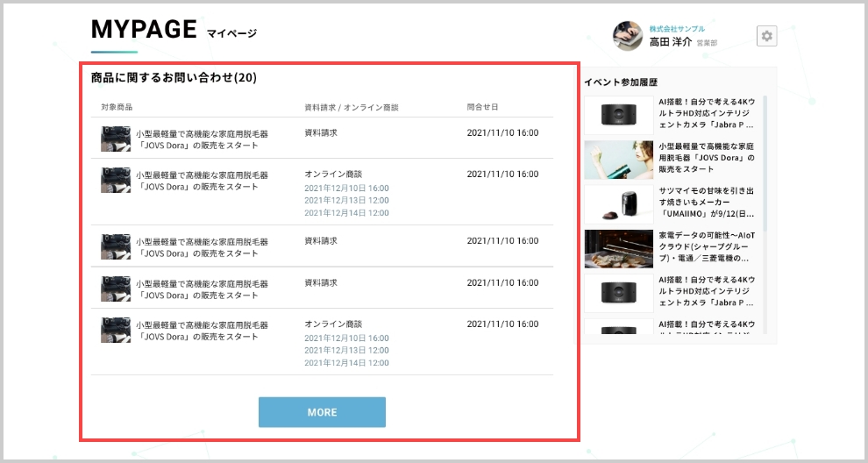The image size is (868, 463).
Task: Open the 家電データの可能性〜AIoTクラウド event title
Action: tap(707, 246)
